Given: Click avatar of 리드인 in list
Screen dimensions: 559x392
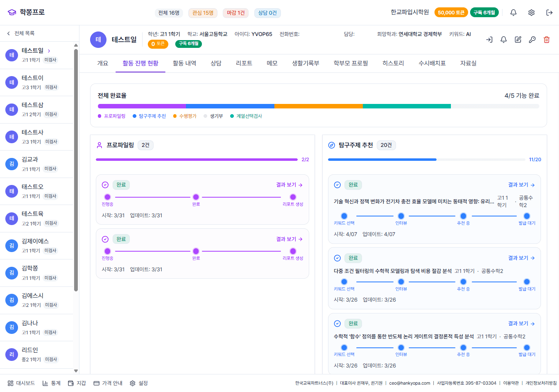Looking at the screenshot, I should (12, 355).
